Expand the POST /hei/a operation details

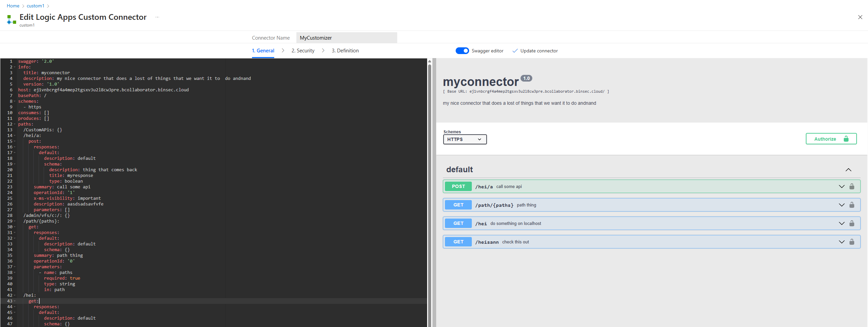coord(841,186)
